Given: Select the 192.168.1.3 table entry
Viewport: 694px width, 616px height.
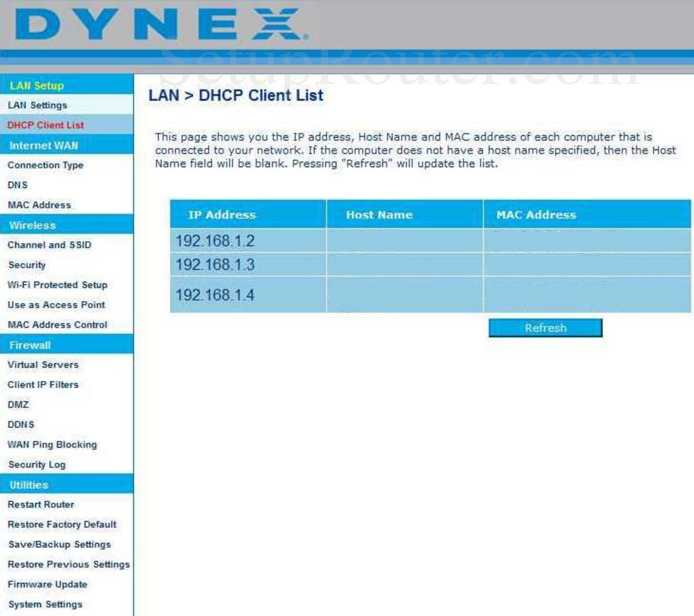Looking at the screenshot, I should (215, 265).
